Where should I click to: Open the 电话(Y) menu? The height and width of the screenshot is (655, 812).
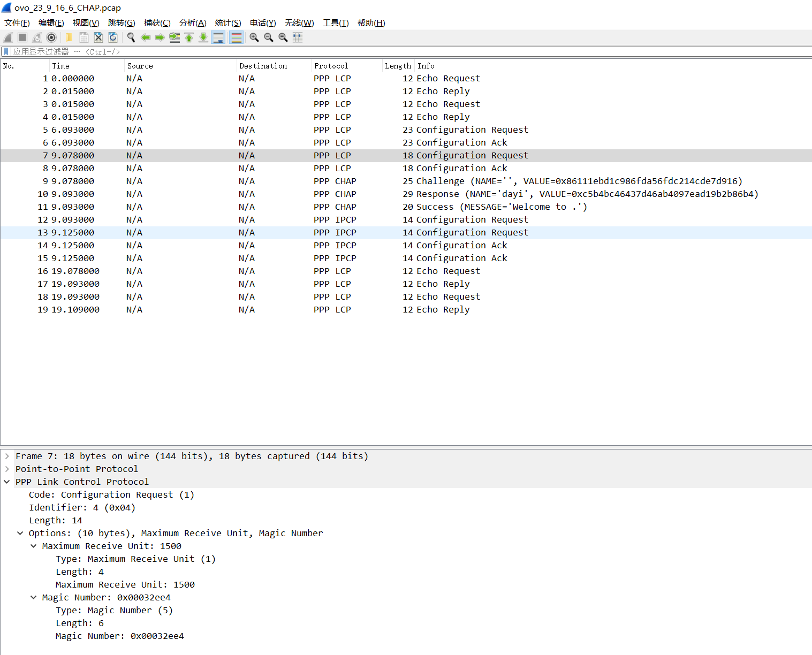coord(263,23)
